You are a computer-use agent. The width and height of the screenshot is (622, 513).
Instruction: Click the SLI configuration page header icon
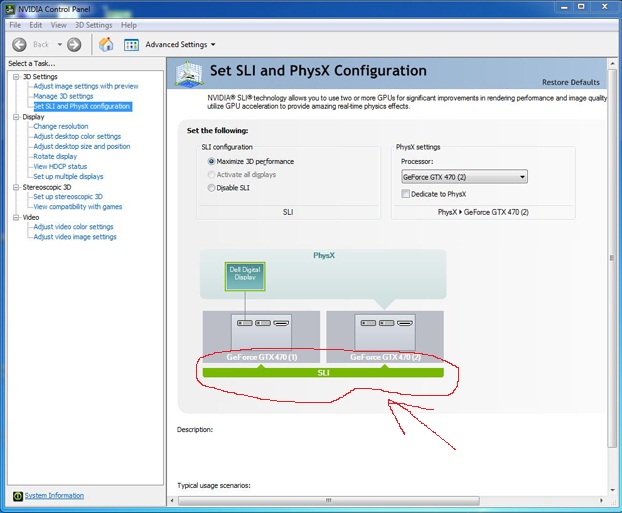tap(189, 74)
